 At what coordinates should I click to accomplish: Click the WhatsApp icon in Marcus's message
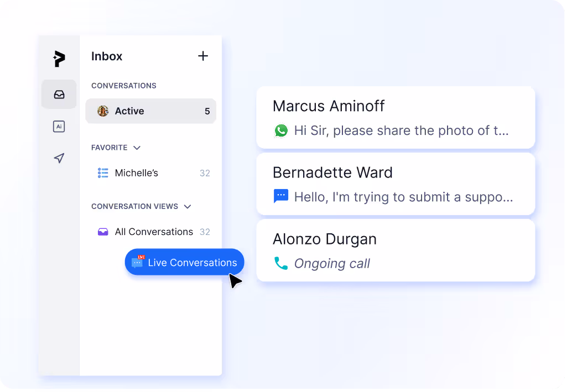tap(281, 130)
